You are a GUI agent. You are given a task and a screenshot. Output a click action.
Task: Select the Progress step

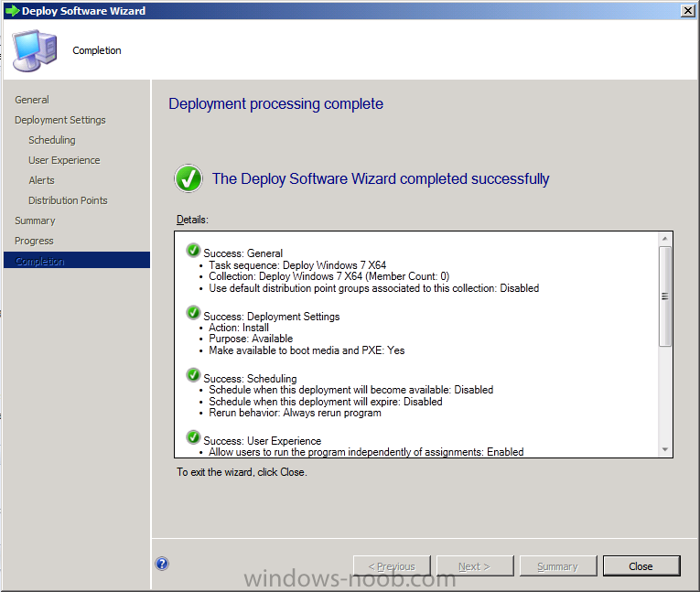(34, 241)
